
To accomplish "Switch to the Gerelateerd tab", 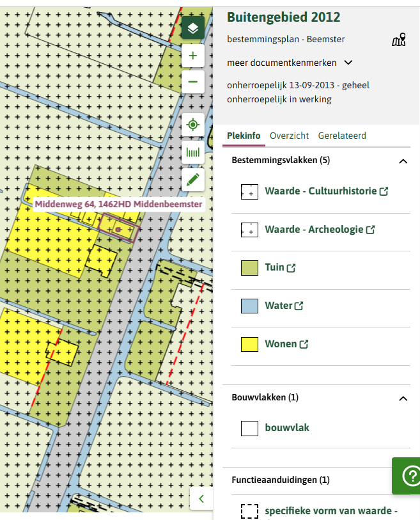I will pos(341,136).
